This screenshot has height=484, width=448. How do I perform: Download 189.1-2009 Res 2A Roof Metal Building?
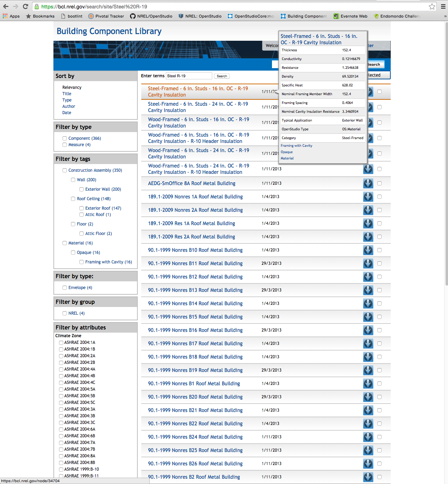coord(368,237)
